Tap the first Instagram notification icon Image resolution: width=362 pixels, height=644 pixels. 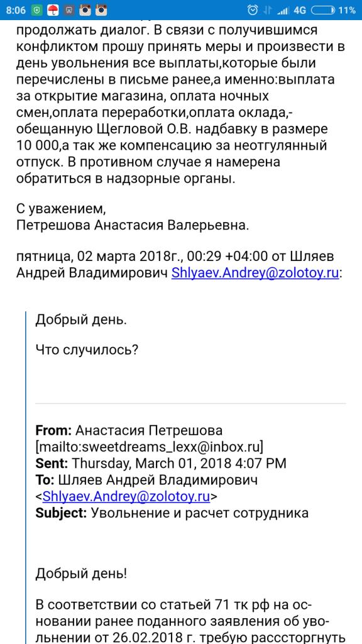point(85,10)
